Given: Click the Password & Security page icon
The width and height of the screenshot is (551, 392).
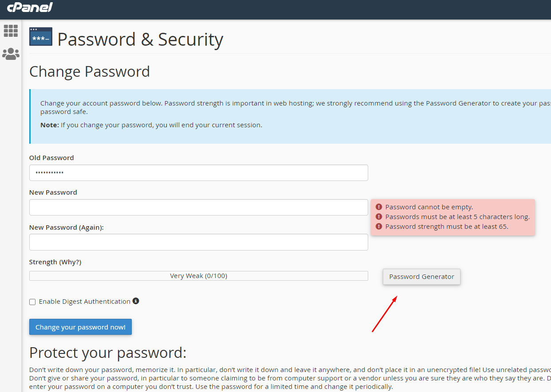Looking at the screenshot, I should coord(40,37).
